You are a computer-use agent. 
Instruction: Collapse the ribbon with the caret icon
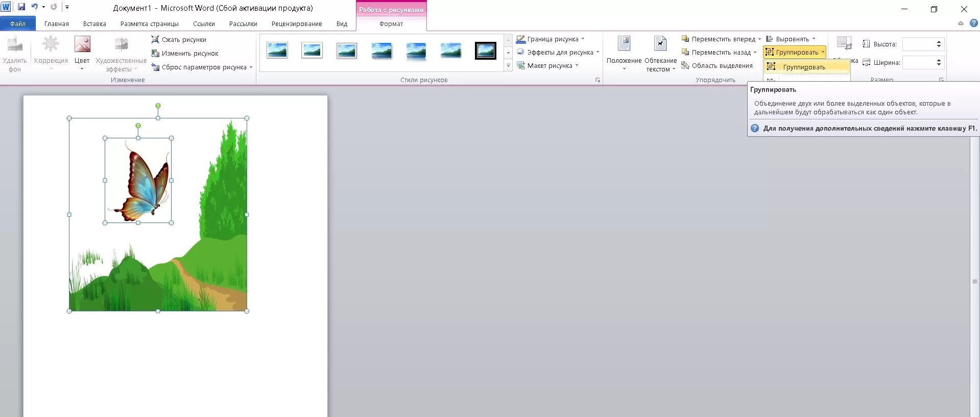click(x=961, y=23)
